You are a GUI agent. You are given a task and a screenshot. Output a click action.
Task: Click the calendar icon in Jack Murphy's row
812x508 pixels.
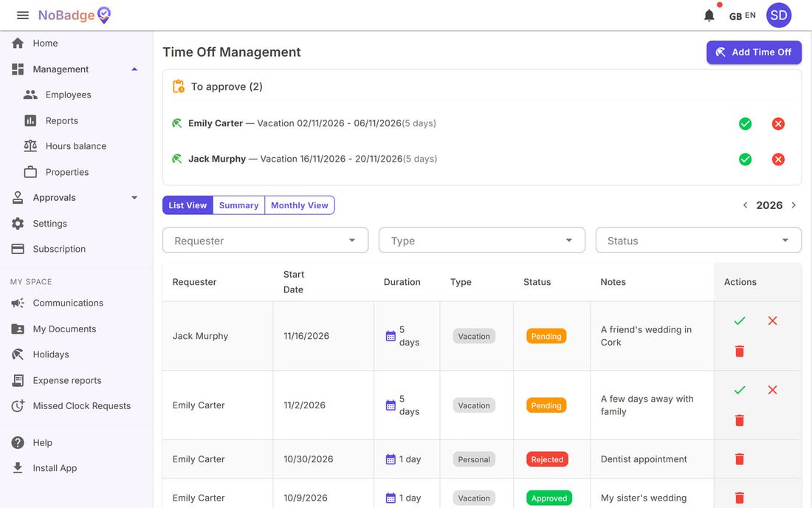pyautogui.click(x=390, y=336)
